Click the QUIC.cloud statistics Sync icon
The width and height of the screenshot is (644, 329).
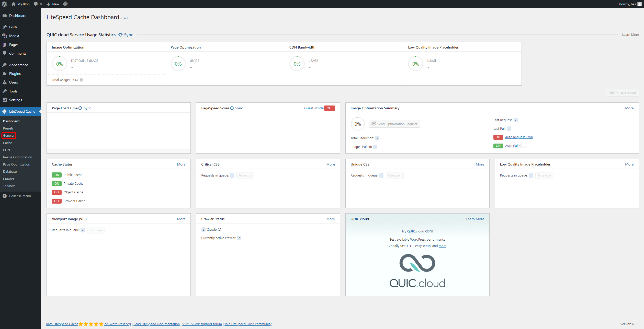click(x=120, y=35)
